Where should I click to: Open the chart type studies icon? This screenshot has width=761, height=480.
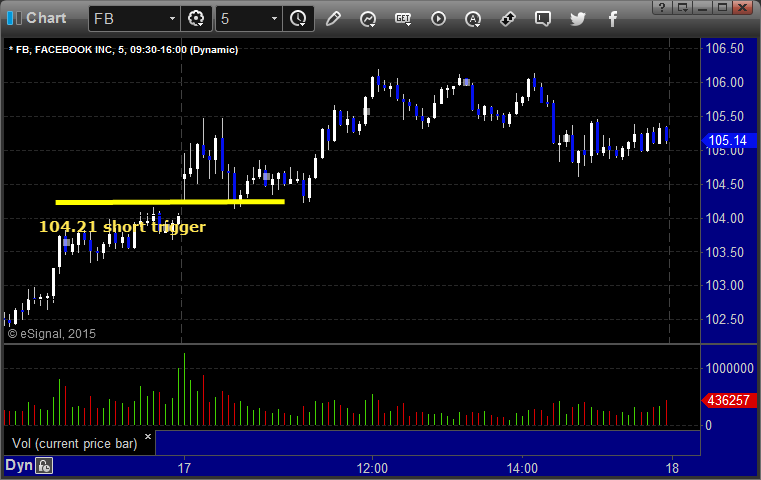tap(368, 19)
